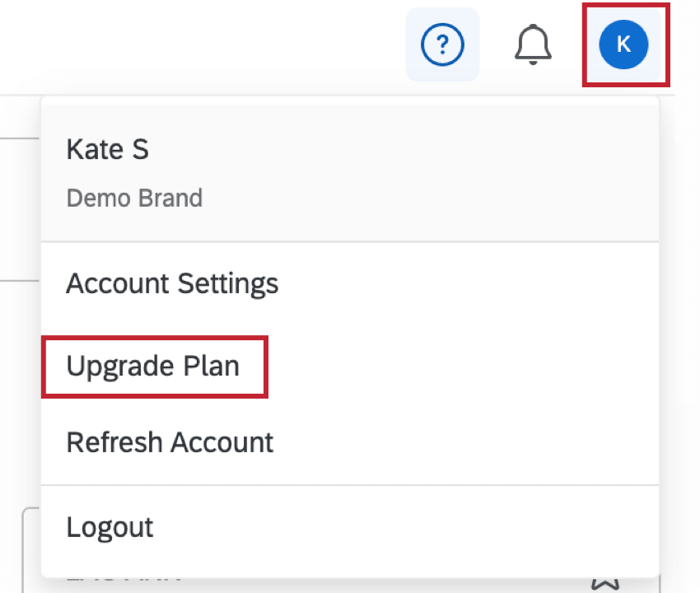
Task: Choose Upgrade Plan in the menu
Action: coord(153,366)
